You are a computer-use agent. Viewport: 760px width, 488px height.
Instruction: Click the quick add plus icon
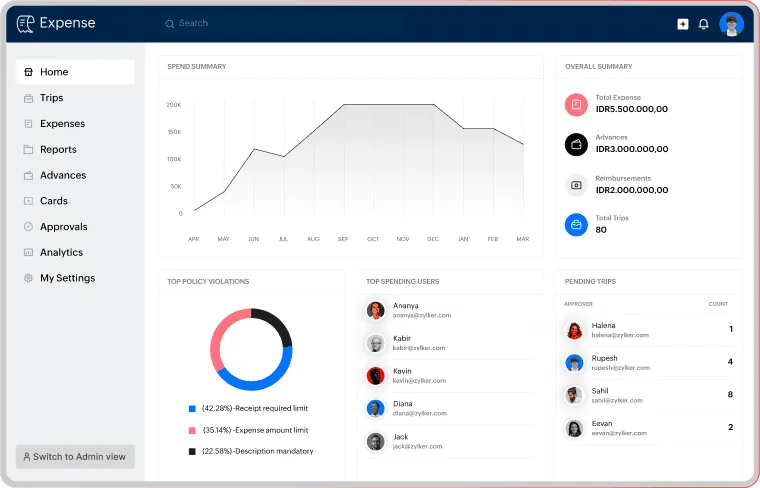click(x=682, y=24)
